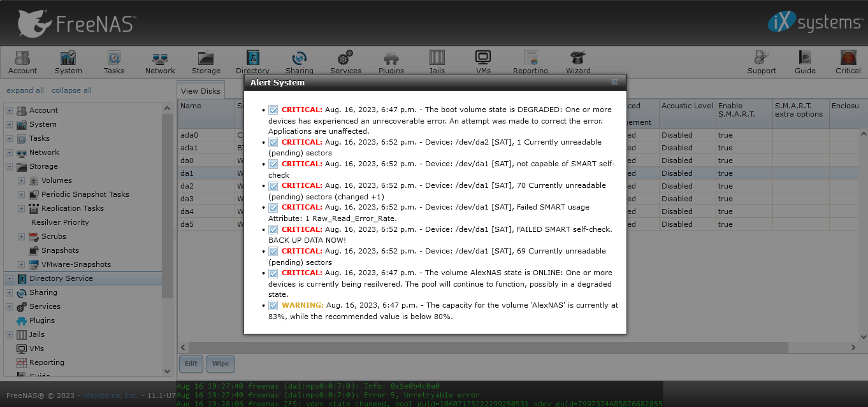Viewport: 868px width, 407px height.
Task: Collapse the Storage tree node
Action: pyautogui.click(x=9, y=166)
